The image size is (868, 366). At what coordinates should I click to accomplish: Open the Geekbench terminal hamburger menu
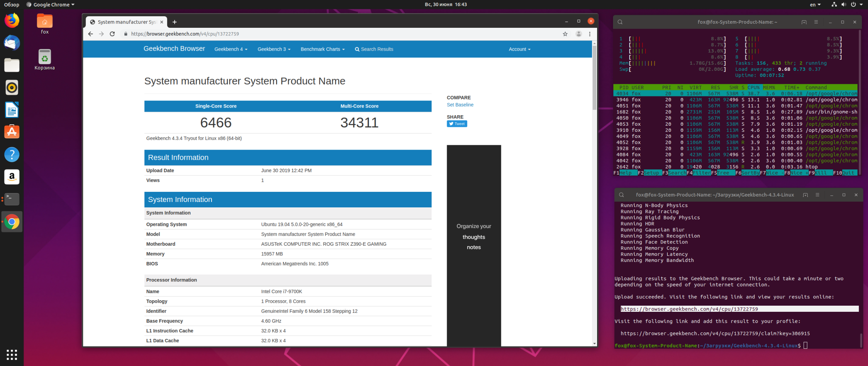click(817, 195)
